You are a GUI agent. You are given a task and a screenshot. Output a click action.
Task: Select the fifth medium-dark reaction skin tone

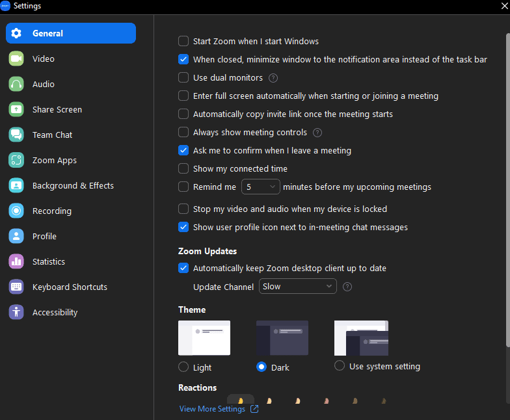(355, 400)
